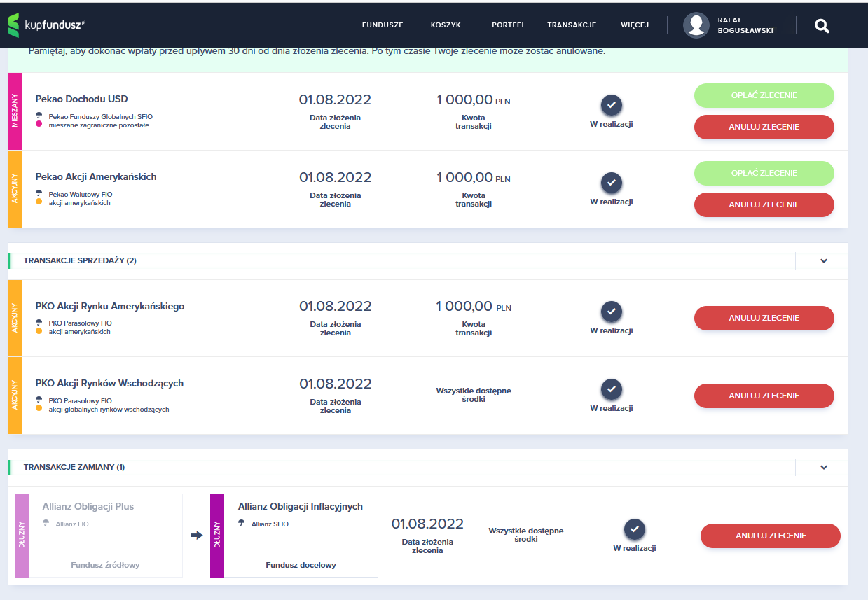Click the 01.08.2022 date for Pekao Akcji Amerykańskich
This screenshot has width=868, height=600.
(336, 177)
